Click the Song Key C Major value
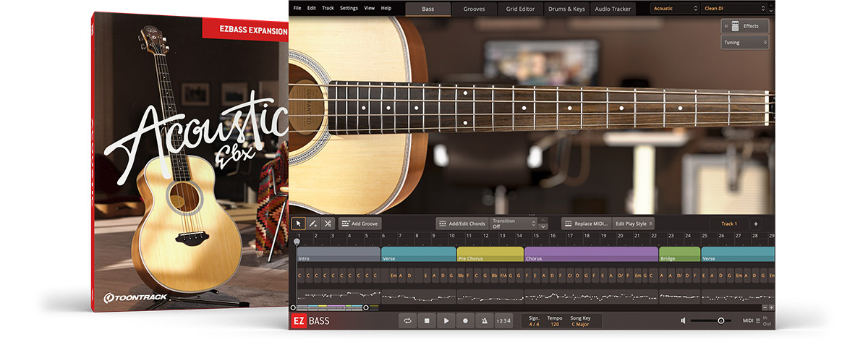The width and height of the screenshot is (868, 353). click(x=582, y=324)
